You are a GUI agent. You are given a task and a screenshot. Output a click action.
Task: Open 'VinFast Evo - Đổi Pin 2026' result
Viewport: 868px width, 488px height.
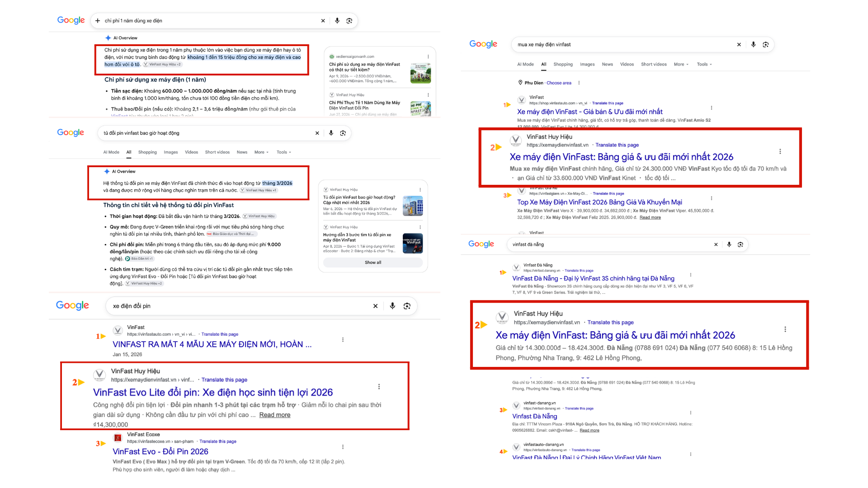160,451
